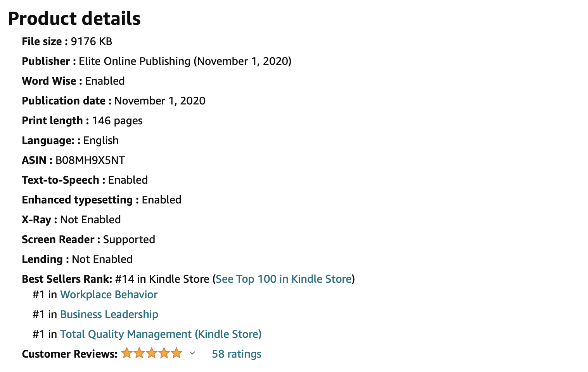Click the fifth orange review star
The width and height of the screenshot is (588, 372).
click(x=176, y=353)
